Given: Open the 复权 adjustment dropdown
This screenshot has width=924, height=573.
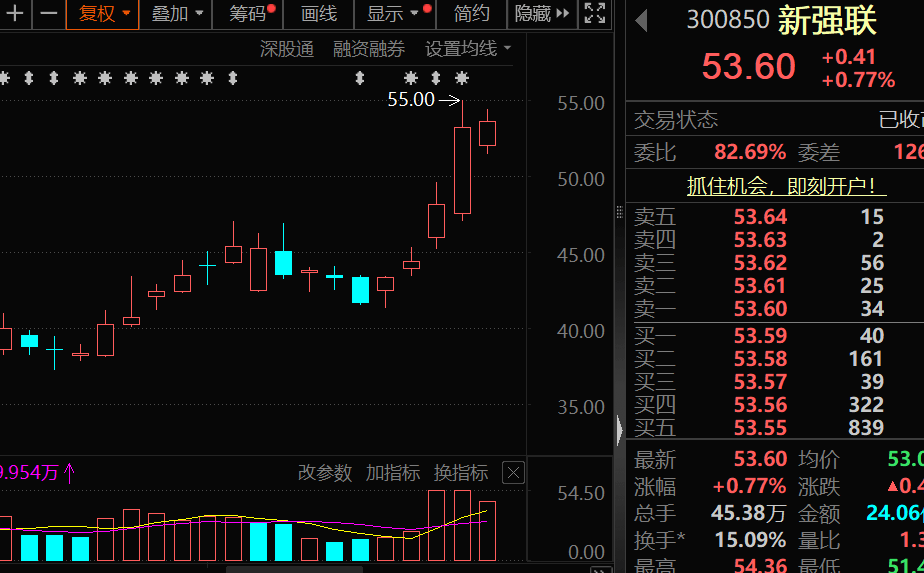Looking at the screenshot, I should [x=104, y=14].
